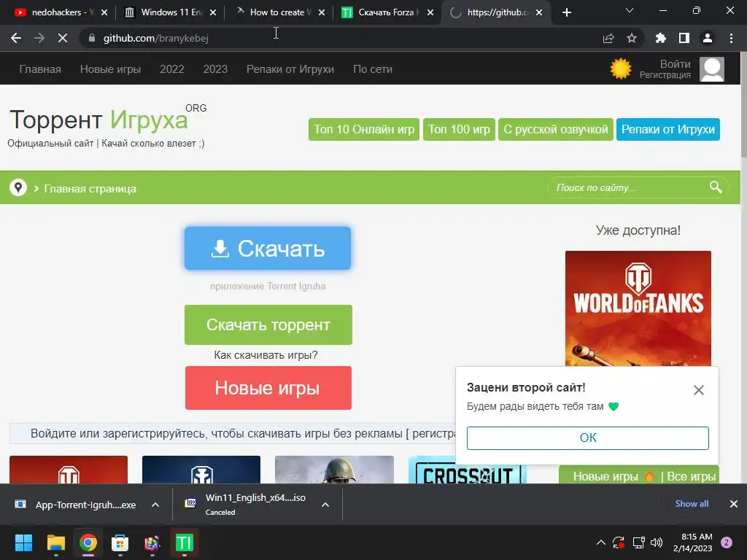The height and width of the screenshot is (560, 747).
Task: Open the WinRAR taskbar icon
Action: tap(152, 542)
